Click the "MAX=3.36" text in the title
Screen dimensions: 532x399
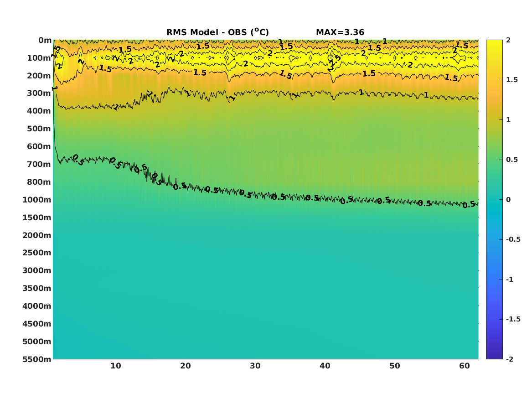click(x=340, y=32)
